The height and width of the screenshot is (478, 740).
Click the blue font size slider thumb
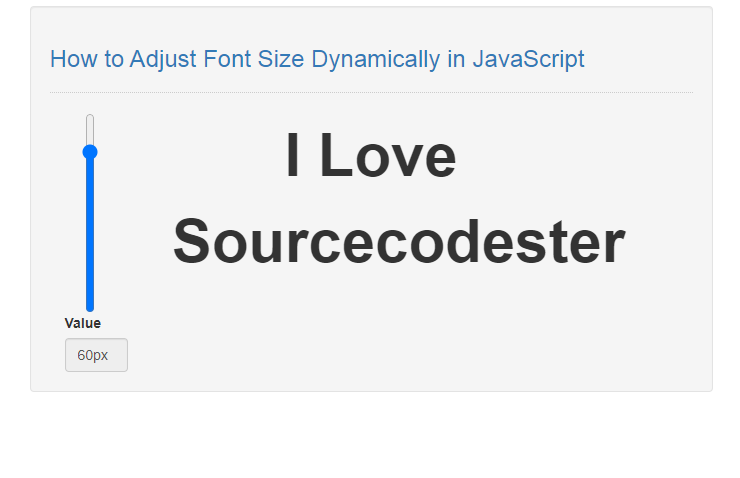pos(90,152)
